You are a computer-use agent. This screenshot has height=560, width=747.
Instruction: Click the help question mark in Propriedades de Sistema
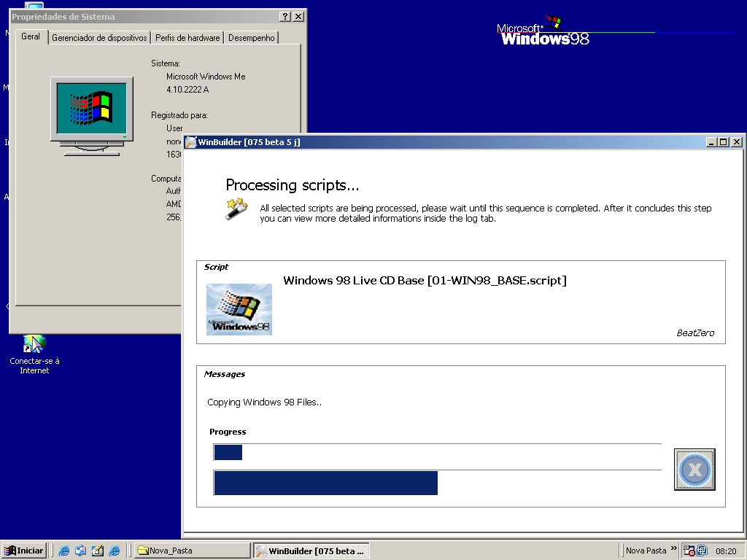(x=285, y=16)
